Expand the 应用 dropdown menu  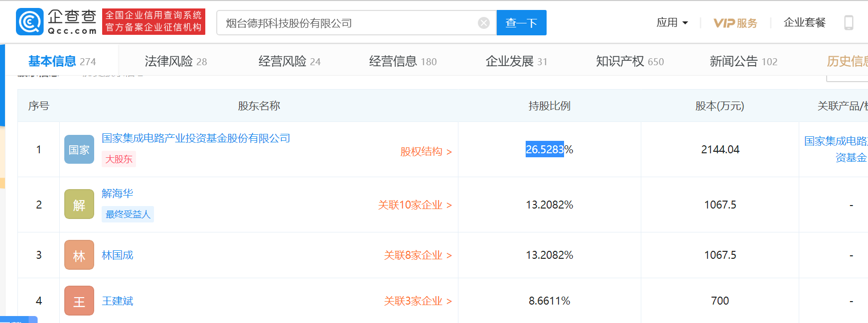tap(672, 22)
